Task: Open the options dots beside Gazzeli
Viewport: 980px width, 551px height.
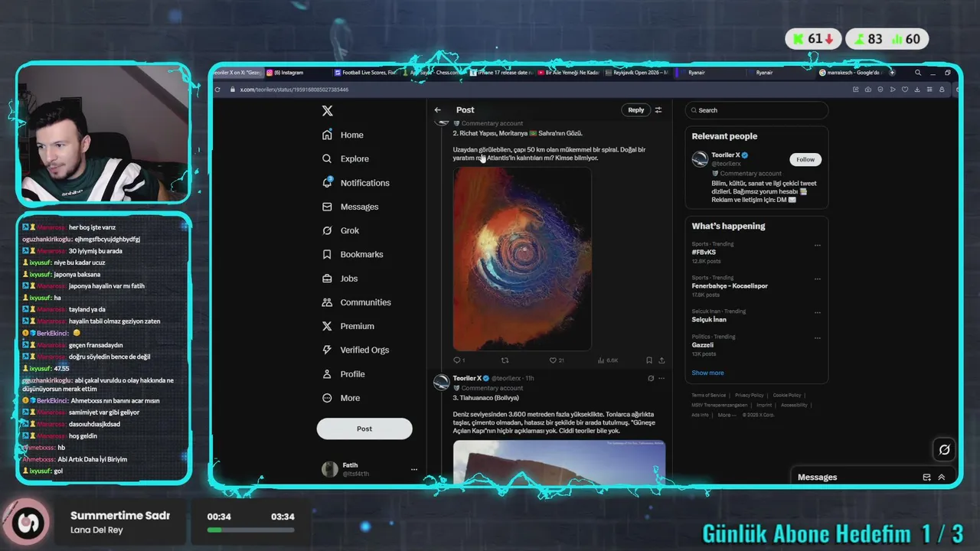Action: click(x=818, y=338)
